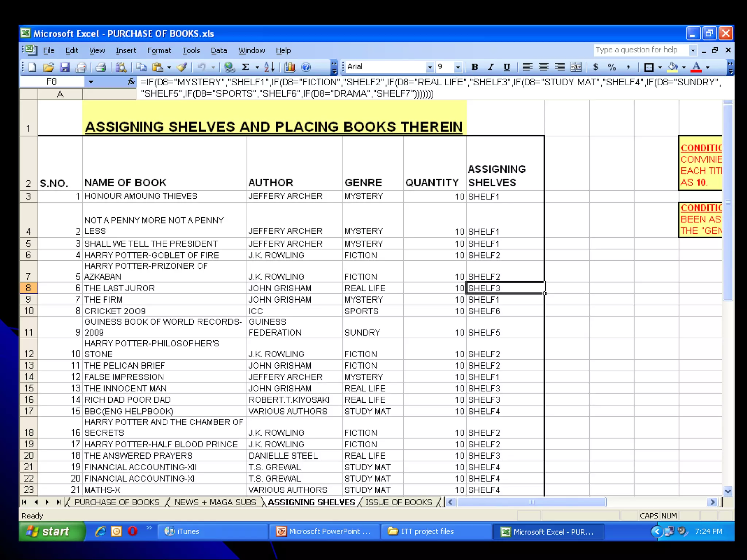Click the AutoSum sigma icon

[x=245, y=67]
